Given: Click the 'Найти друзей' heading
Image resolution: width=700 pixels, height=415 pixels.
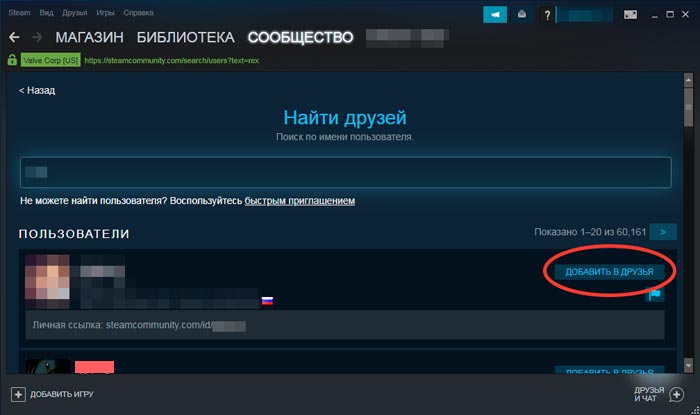Looking at the screenshot, I should tap(345, 118).
